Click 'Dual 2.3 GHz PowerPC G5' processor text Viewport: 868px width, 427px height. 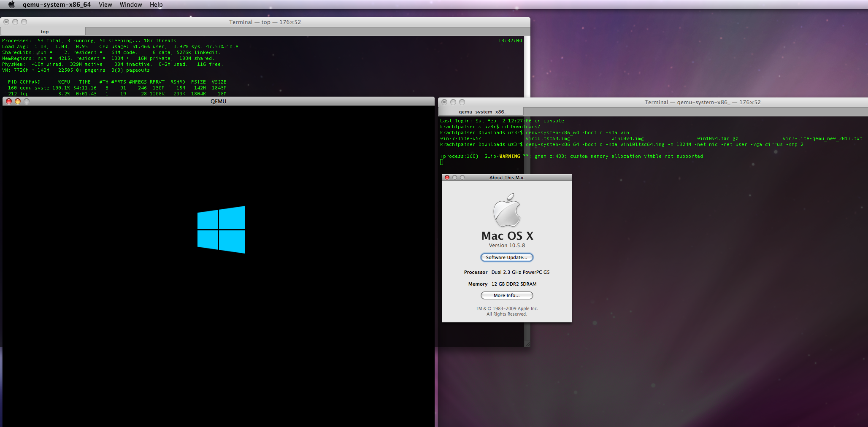(x=520, y=272)
